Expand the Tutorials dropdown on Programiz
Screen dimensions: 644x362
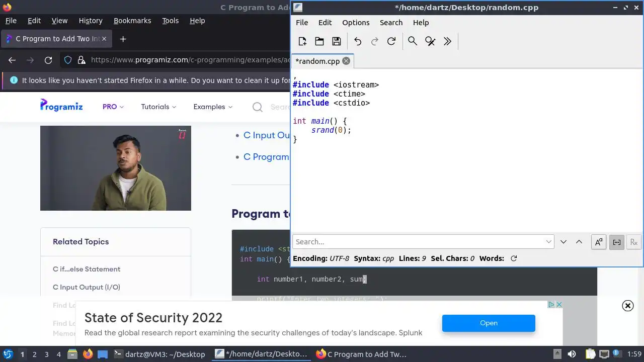pos(158,107)
